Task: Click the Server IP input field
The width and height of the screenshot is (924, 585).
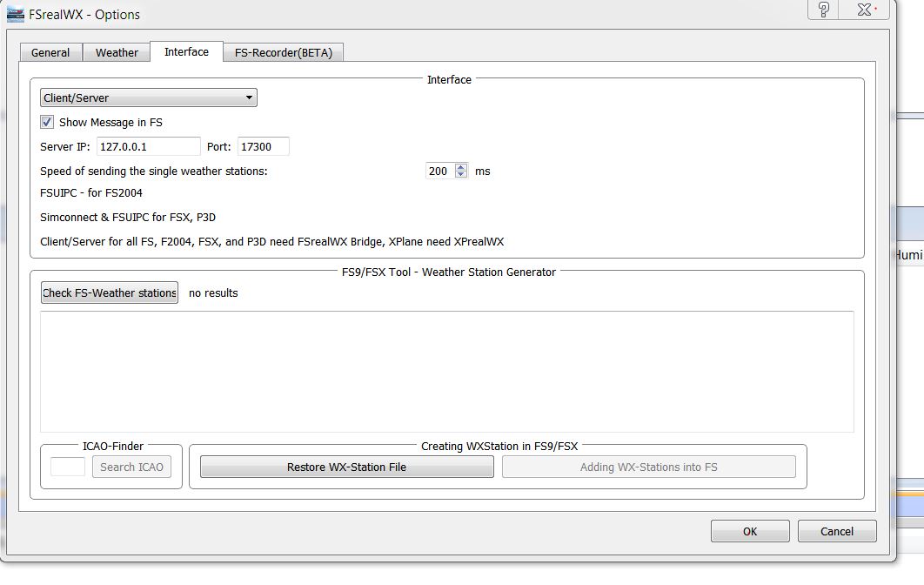Action: click(149, 146)
